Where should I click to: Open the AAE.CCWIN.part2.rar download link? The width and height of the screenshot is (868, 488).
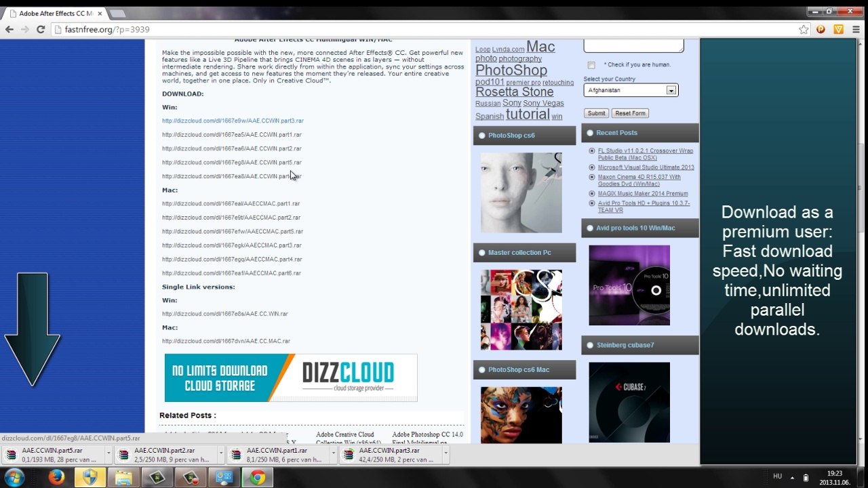(x=232, y=148)
